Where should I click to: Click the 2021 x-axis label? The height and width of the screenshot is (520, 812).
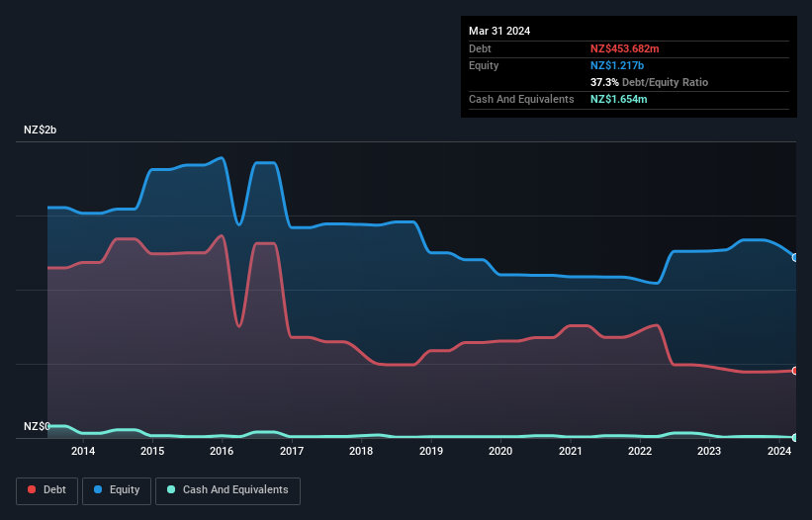click(570, 451)
